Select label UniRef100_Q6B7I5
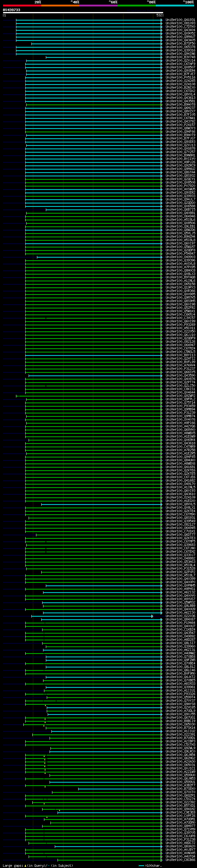 point(180,210)
